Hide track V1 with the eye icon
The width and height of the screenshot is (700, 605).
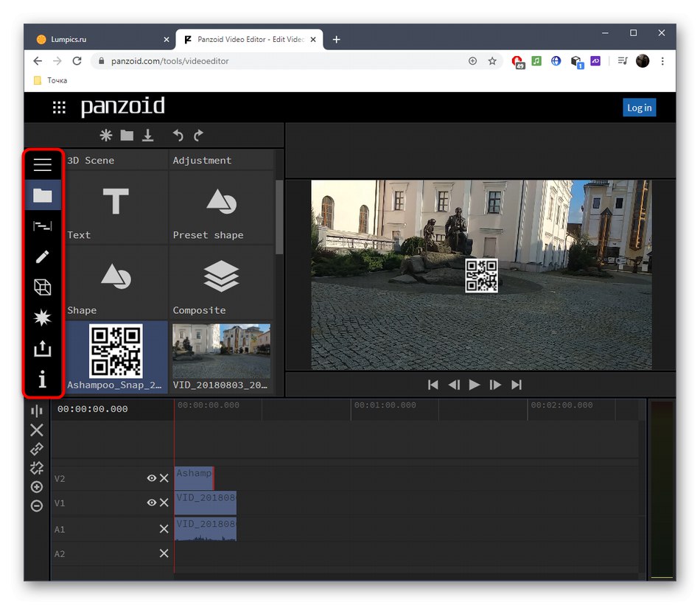(151, 503)
